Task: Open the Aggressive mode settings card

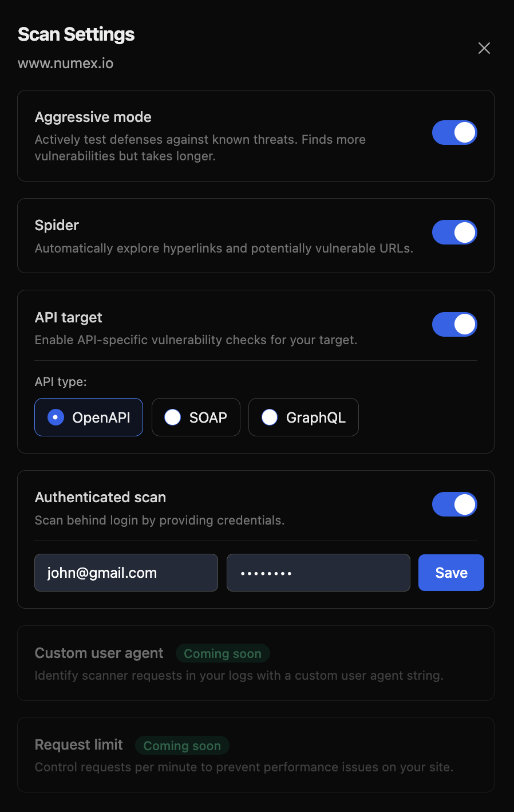Action: (x=93, y=117)
